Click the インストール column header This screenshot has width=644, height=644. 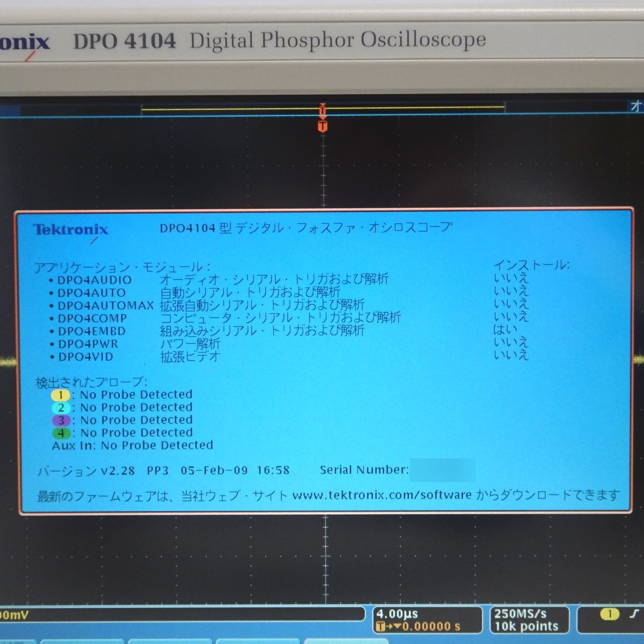coord(531,265)
